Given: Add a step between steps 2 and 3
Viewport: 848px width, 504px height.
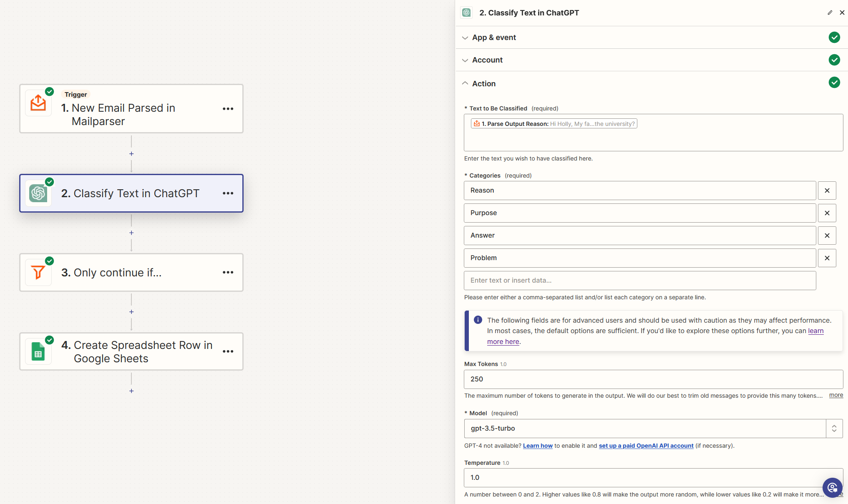Looking at the screenshot, I should tap(131, 233).
